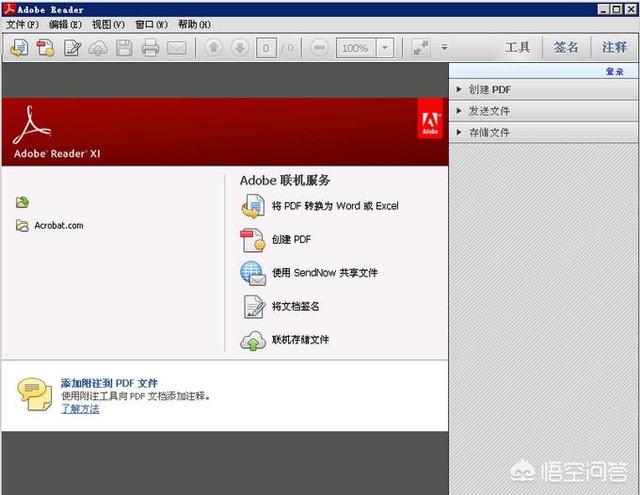Click the email envelope toolbar icon

pyautogui.click(x=176, y=48)
